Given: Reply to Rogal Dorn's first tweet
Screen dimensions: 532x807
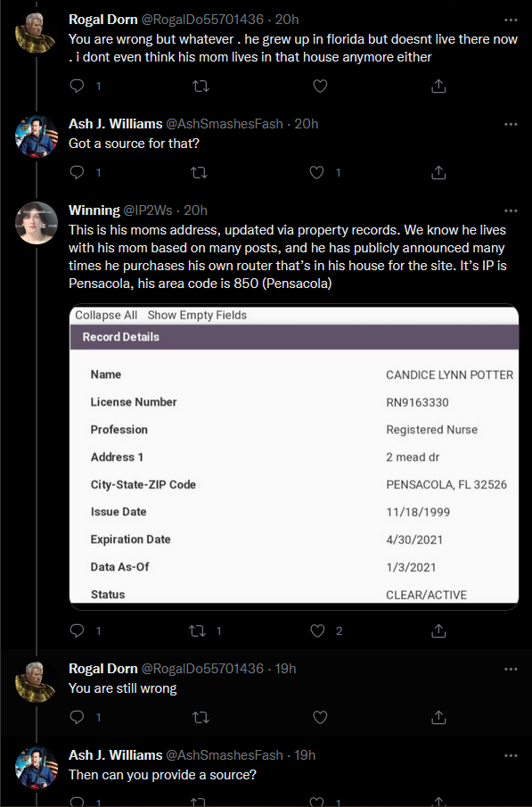Looking at the screenshot, I should click(x=78, y=86).
